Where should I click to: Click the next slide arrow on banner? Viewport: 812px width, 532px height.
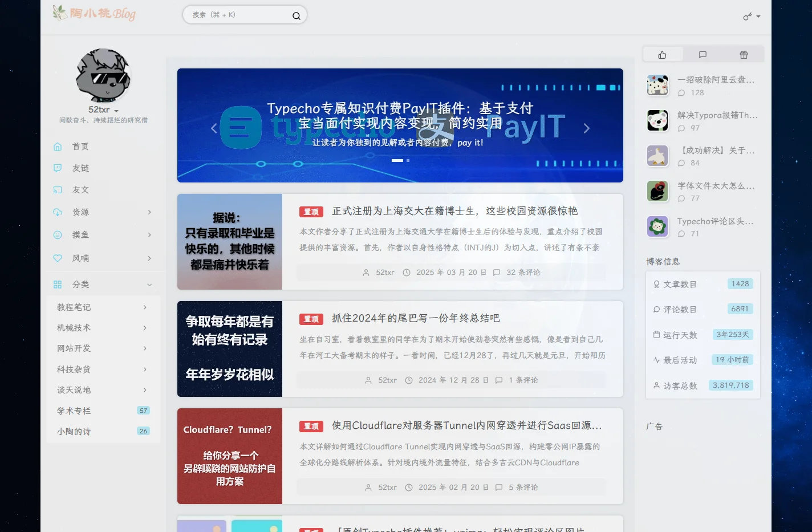(x=587, y=128)
